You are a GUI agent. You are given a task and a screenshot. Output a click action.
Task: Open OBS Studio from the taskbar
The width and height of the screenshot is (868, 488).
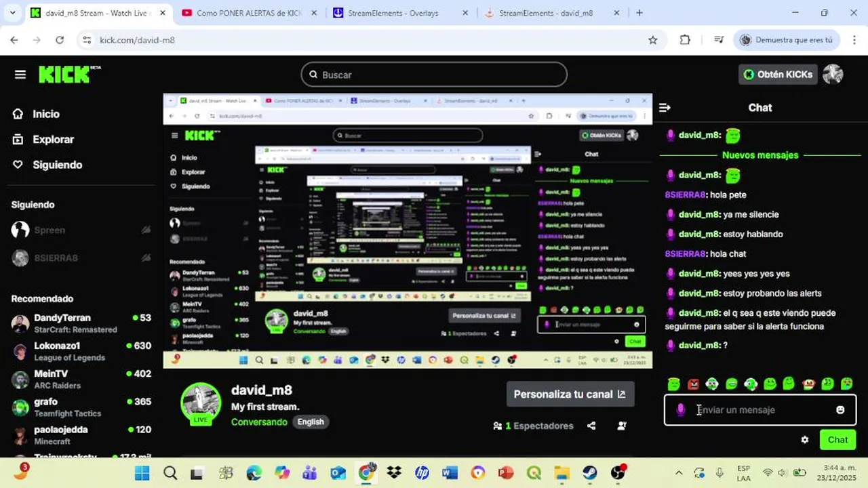pyautogui.click(x=617, y=473)
